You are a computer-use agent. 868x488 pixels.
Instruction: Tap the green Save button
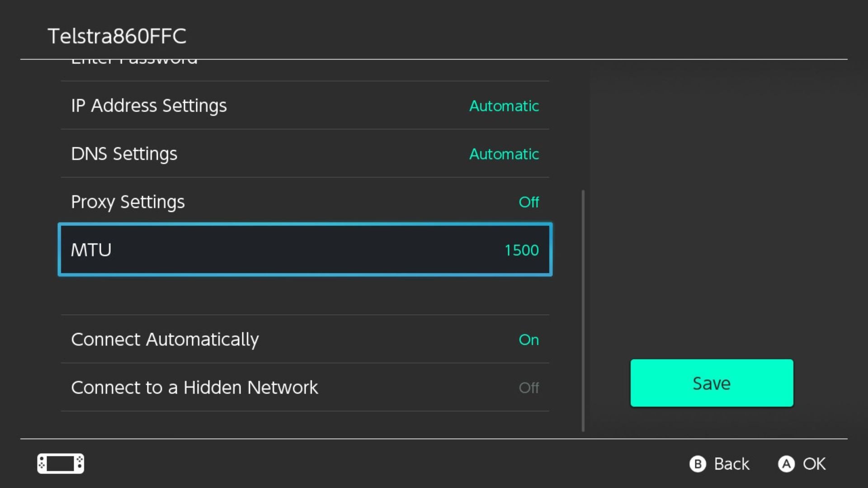(711, 383)
